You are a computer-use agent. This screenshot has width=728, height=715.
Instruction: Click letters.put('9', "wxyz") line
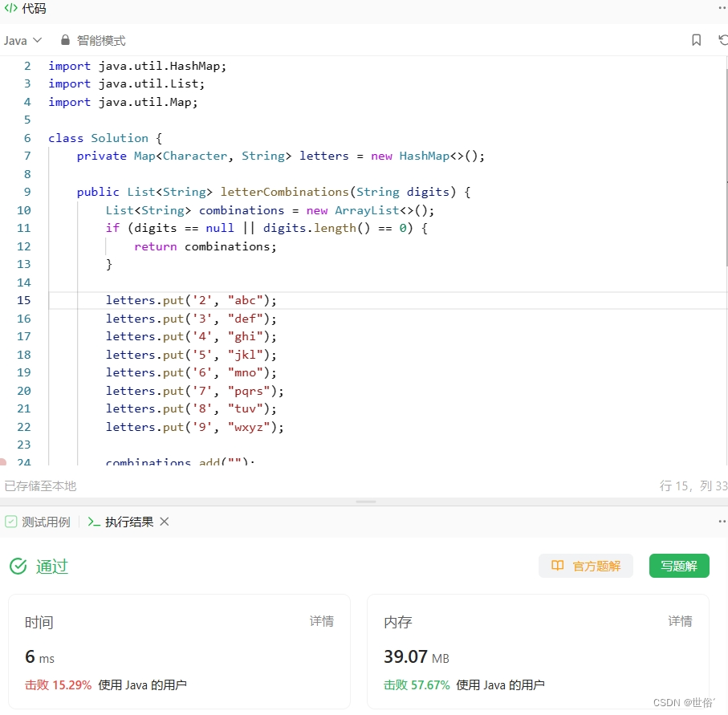194,427
